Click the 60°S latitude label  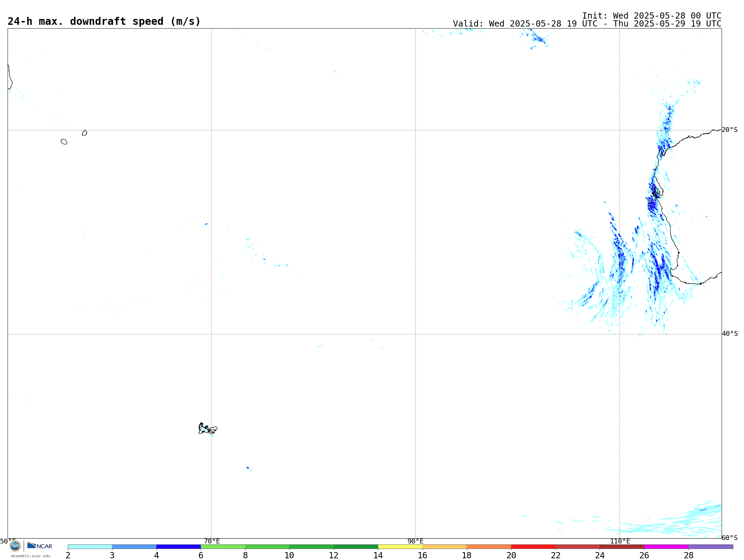coord(730,538)
